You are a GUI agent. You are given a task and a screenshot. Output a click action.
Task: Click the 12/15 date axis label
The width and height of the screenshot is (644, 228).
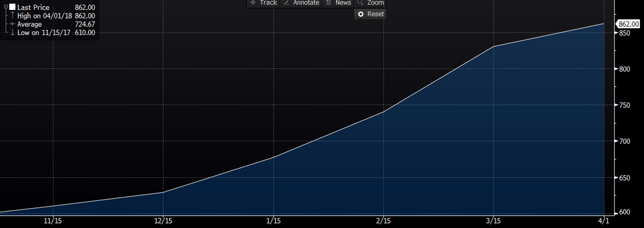pos(163,221)
